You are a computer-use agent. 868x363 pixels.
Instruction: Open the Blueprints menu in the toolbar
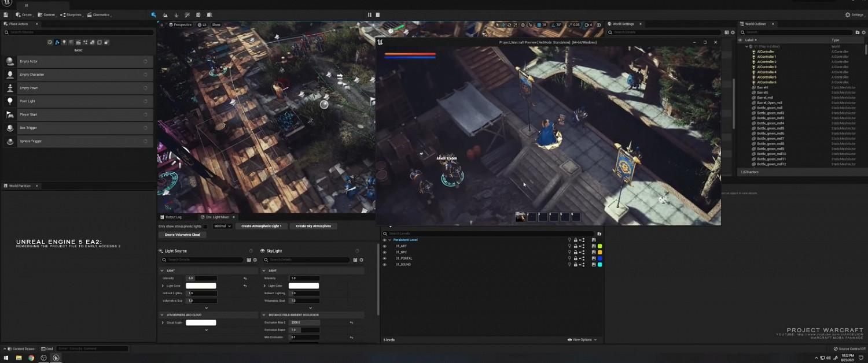pyautogui.click(x=72, y=14)
